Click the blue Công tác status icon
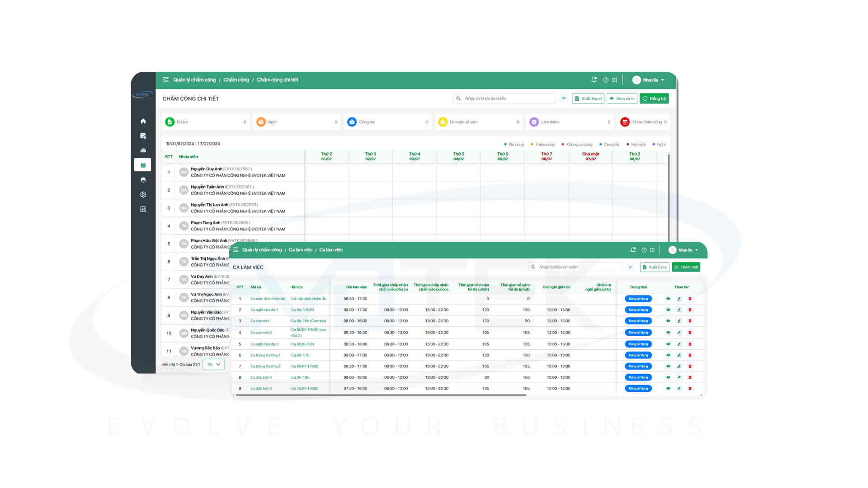This screenshot has width=868, height=488. tap(352, 122)
